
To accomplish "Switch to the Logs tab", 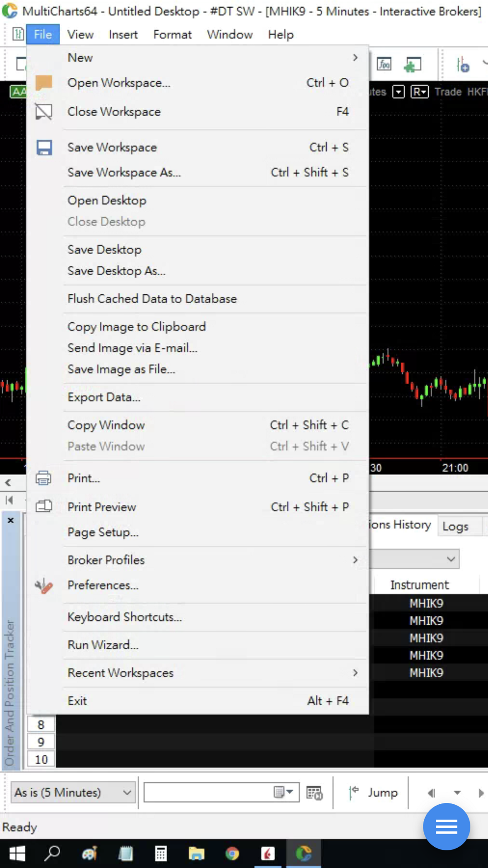I will 455,526.
